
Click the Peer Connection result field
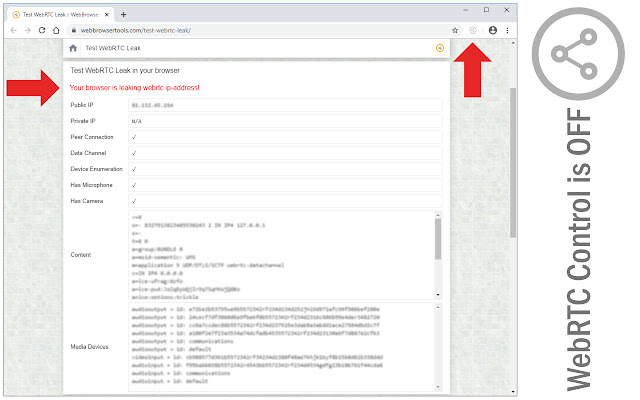285,137
